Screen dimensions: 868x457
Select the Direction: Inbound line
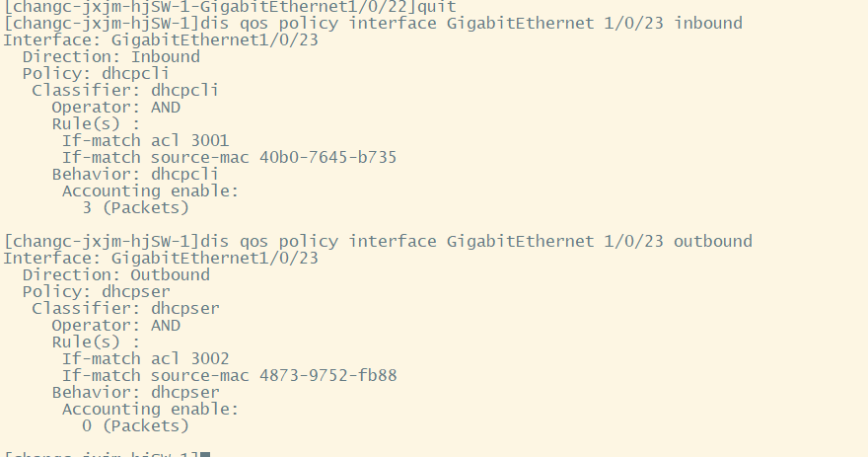[x=110, y=56]
